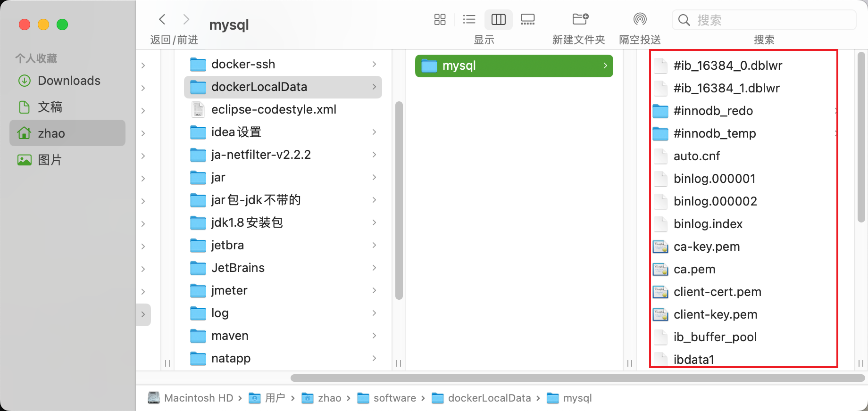Click the JetBrains folder icon
Viewport: 868px width, 411px height.
point(198,268)
